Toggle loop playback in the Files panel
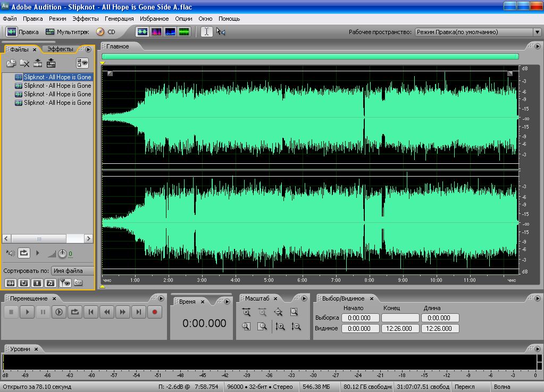 [x=24, y=253]
